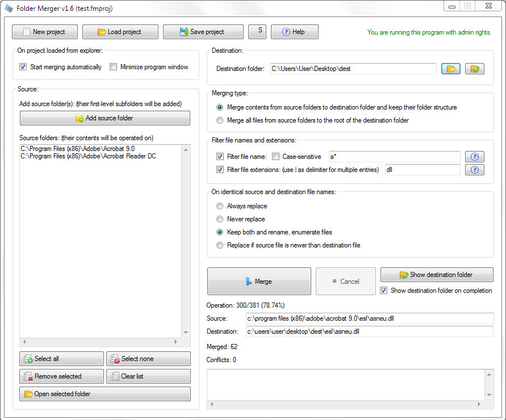
Task: Click the Folder Merger title bar app icon
Action: click(x=9, y=8)
